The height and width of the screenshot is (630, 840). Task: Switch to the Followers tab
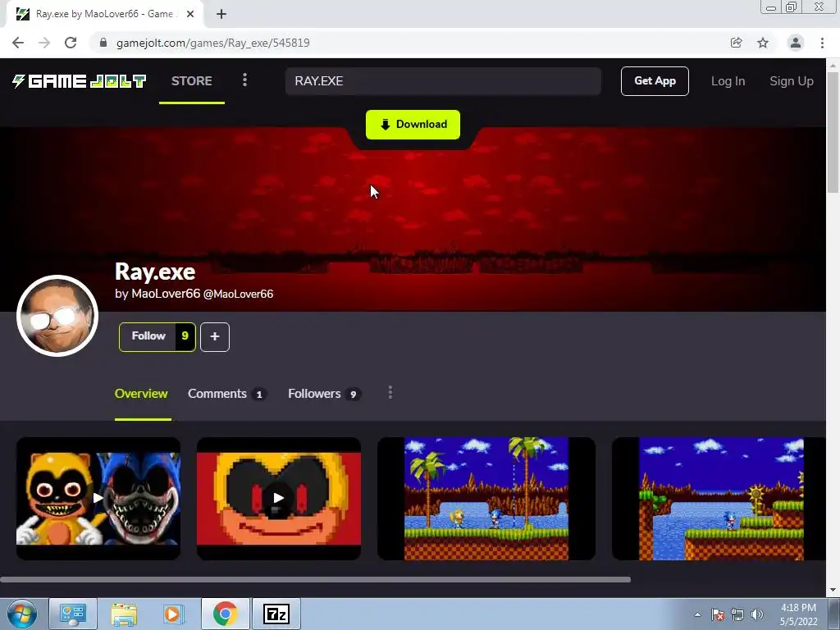[324, 394]
